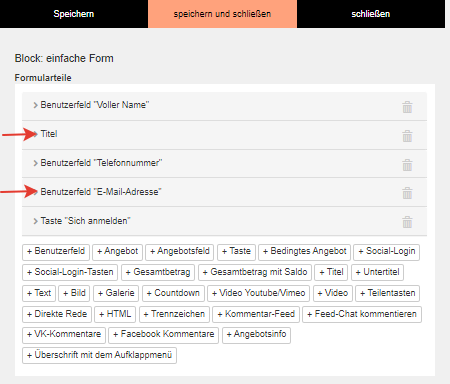Select "speichern und schließen" in top bar
The image size is (450, 384).
pos(222,14)
